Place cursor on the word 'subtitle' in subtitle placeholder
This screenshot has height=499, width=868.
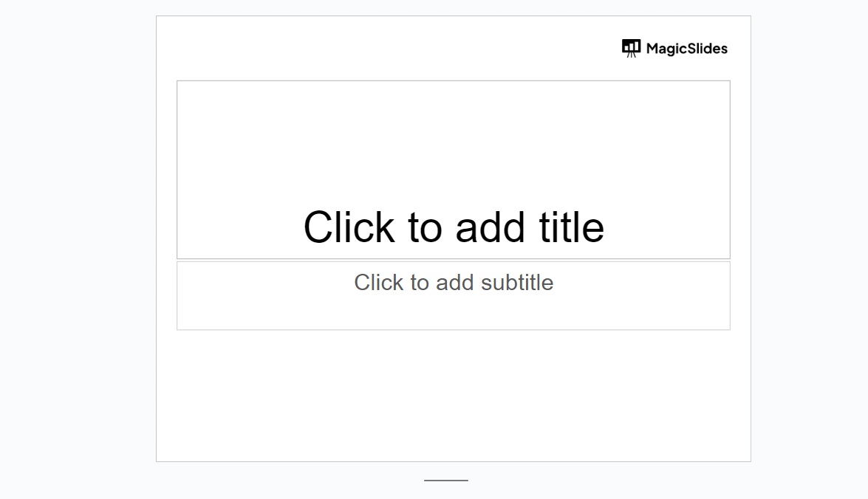[x=517, y=283]
